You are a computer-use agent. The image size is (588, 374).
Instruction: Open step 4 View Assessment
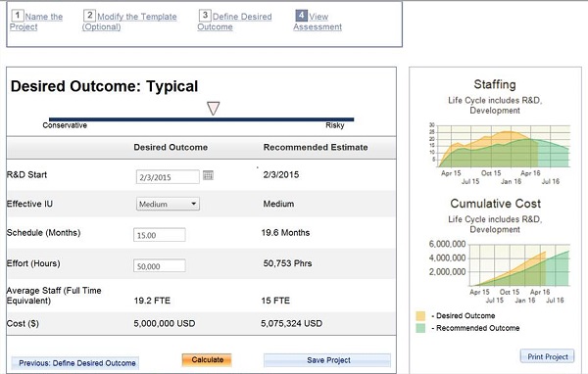coord(318,22)
